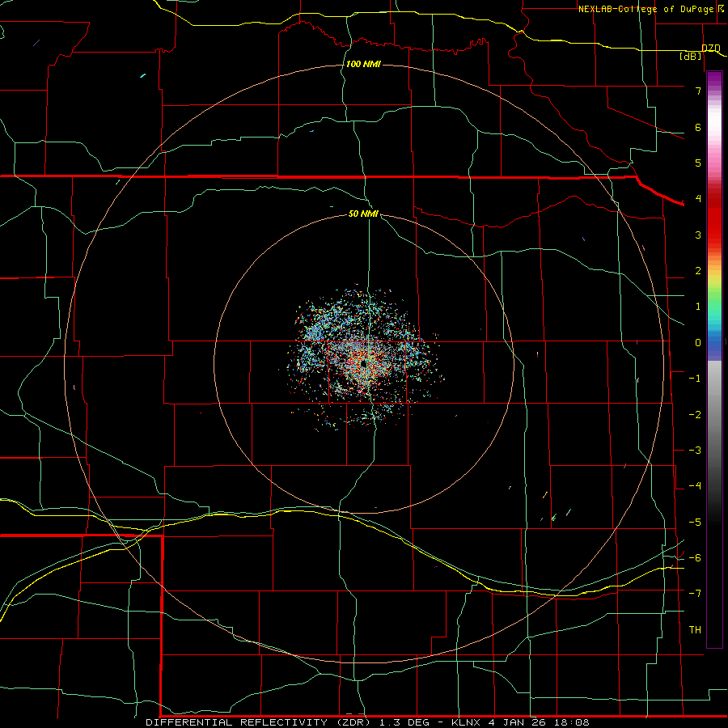Click the 3 value on color scale
Screen dimensions: 728x728
698,235
